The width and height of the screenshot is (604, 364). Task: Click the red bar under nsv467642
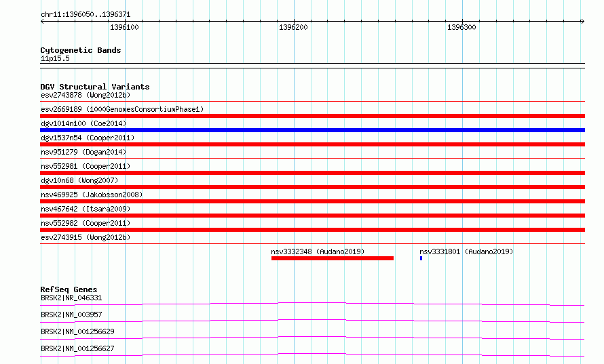(x=312, y=216)
